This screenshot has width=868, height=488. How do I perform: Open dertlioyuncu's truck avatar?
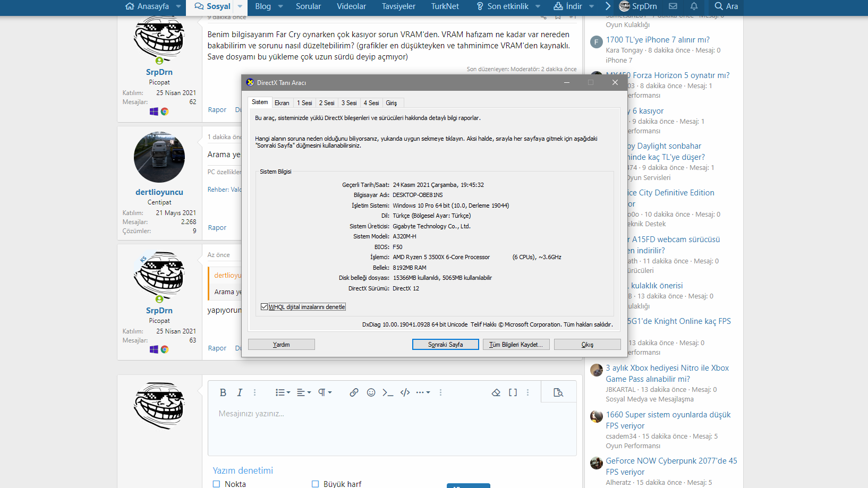159,157
